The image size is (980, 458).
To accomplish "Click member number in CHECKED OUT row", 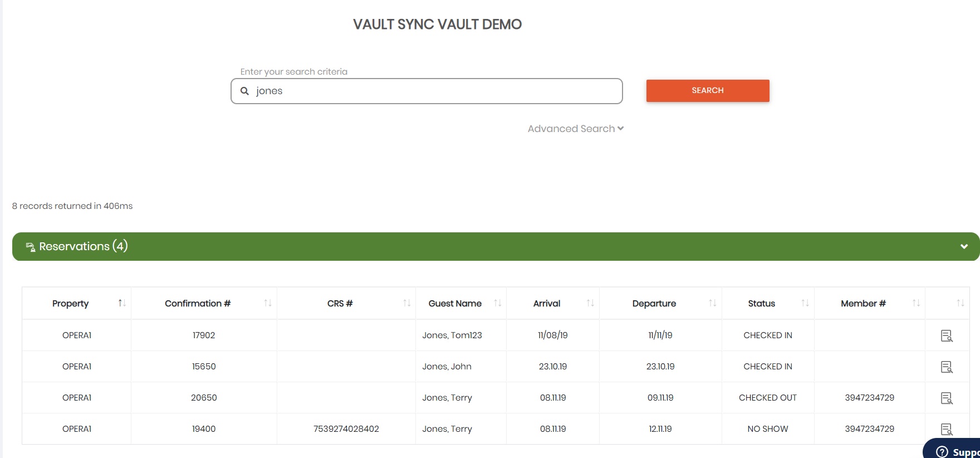I will (870, 398).
